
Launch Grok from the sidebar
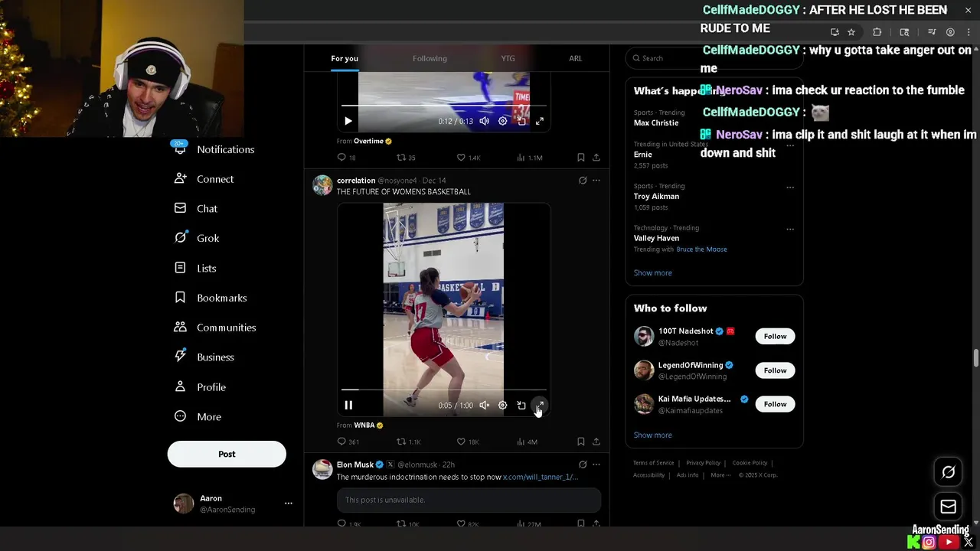point(197,238)
